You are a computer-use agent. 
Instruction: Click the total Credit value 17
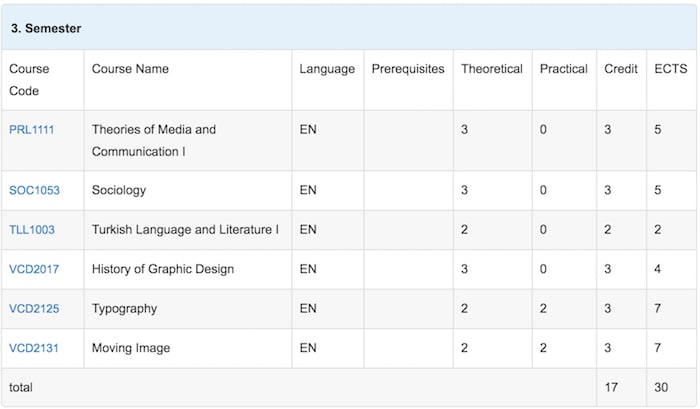pos(611,387)
